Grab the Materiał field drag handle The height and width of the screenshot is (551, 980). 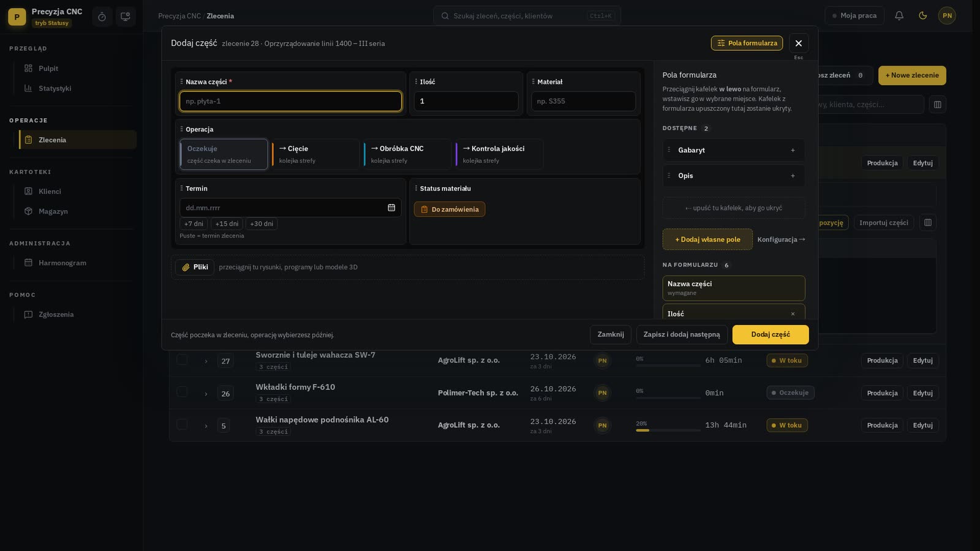point(533,81)
